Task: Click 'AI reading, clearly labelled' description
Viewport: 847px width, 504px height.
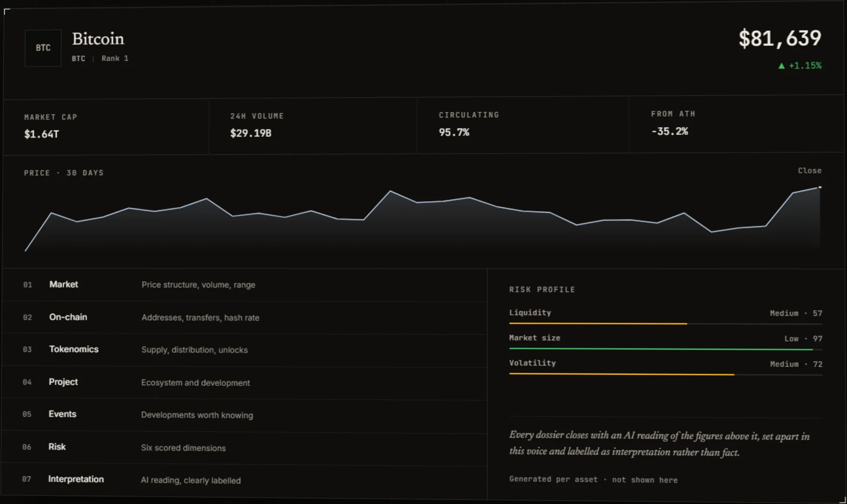Action: (191, 480)
